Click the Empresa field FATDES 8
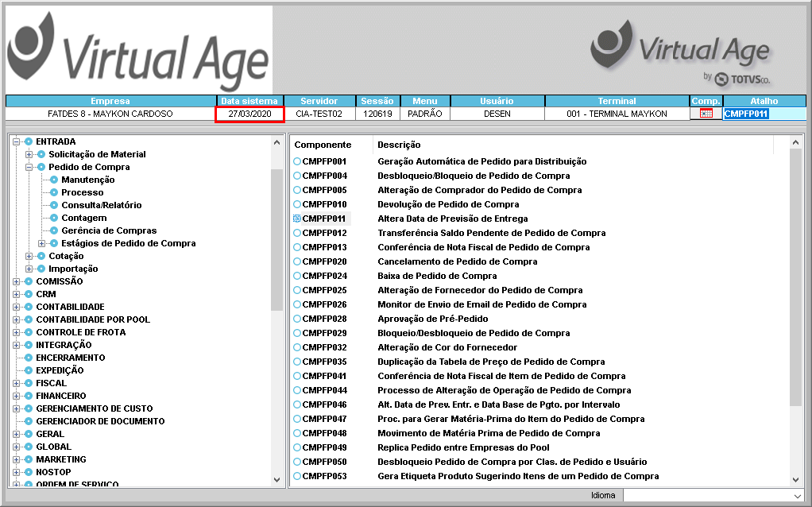The width and height of the screenshot is (812, 507). [110, 114]
